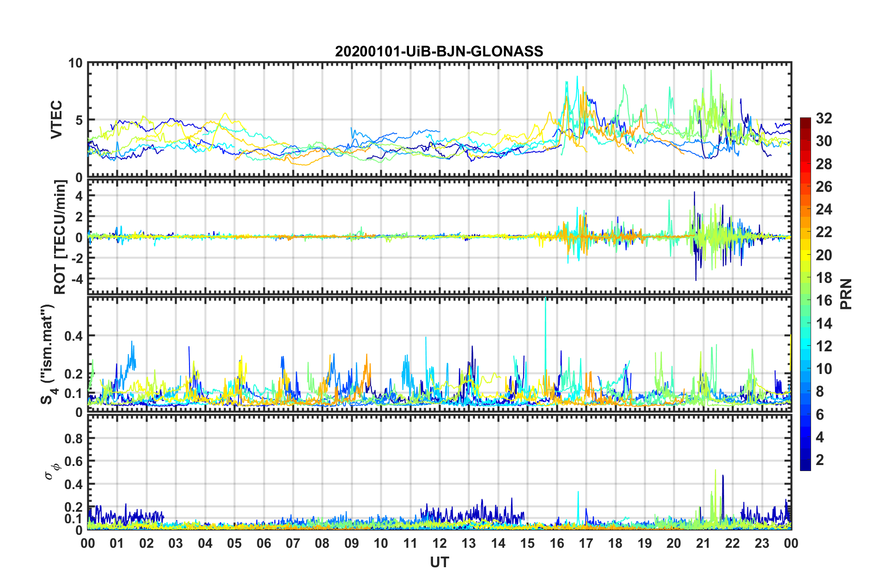
Task: Select the S4 ("ism.mat") axis label
Action: [x=48, y=354]
